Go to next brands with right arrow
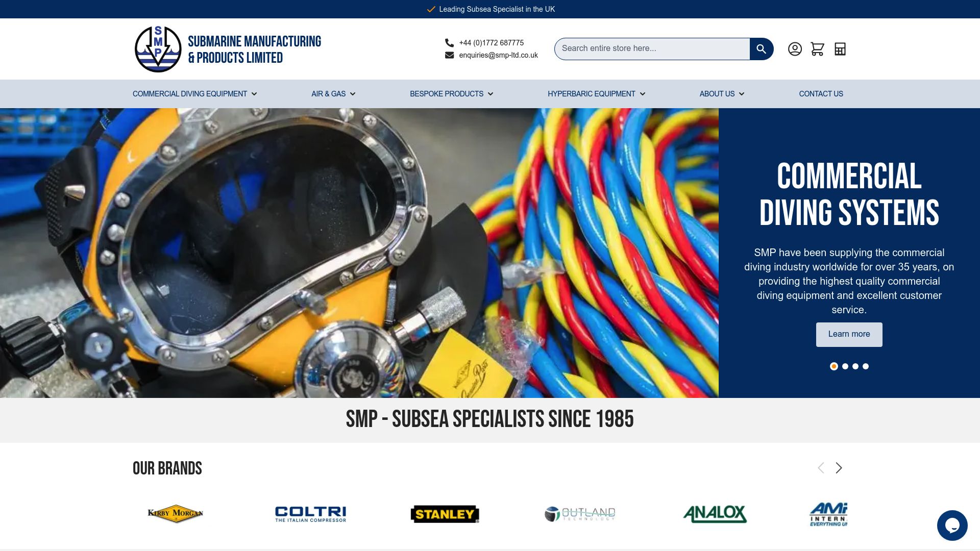 click(x=839, y=468)
